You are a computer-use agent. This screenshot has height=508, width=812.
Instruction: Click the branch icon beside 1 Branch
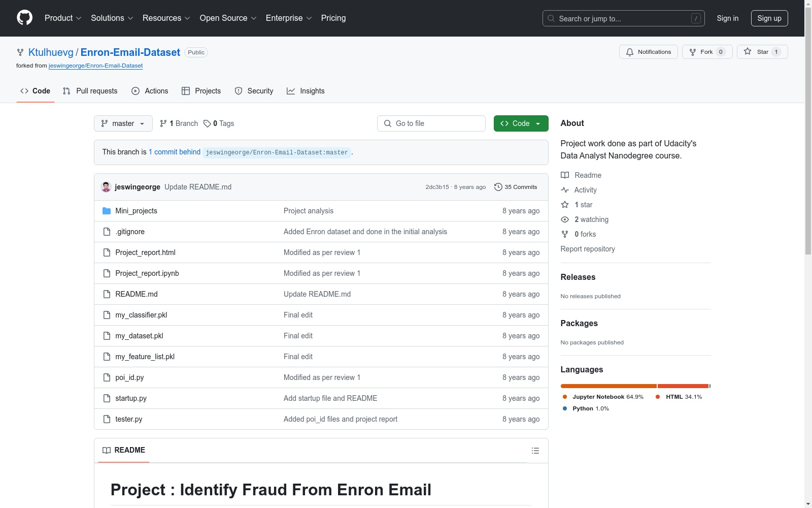(x=163, y=123)
